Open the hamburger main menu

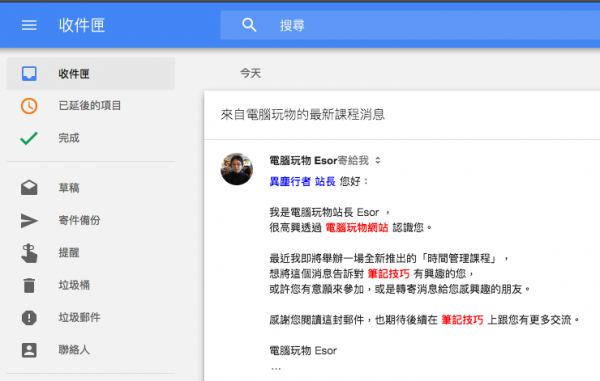pyautogui.click(x=29, y=25)
